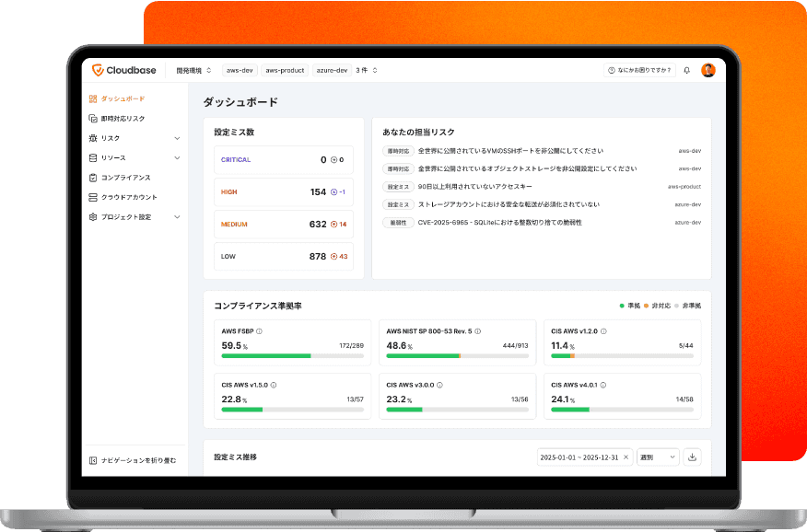
Task: Open the CVE-2025-6965 vulnerability row
Action: [x=542, y=223]
